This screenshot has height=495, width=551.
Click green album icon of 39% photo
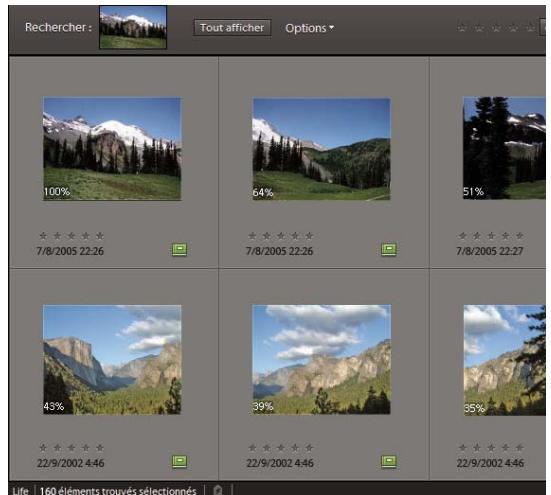(x=389, y=461)
